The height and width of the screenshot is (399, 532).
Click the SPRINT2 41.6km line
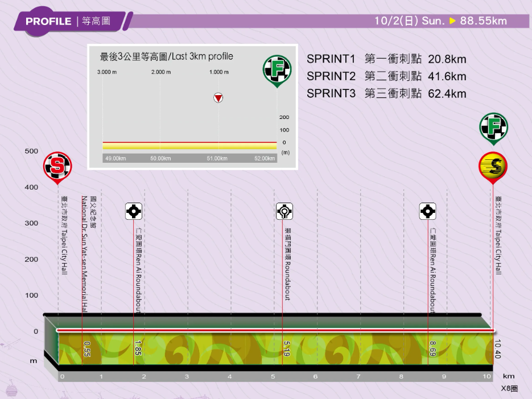click(x=386, y=76)
